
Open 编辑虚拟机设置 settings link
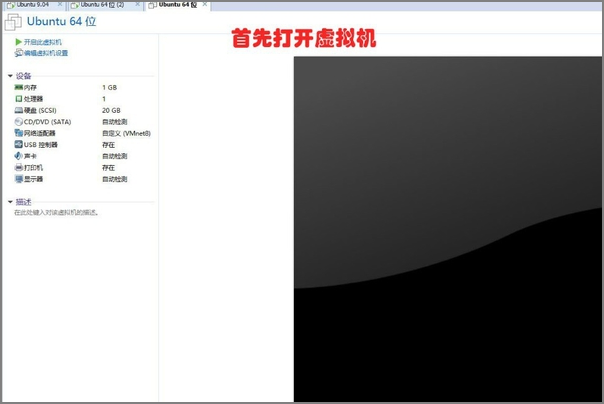[46, 53]
